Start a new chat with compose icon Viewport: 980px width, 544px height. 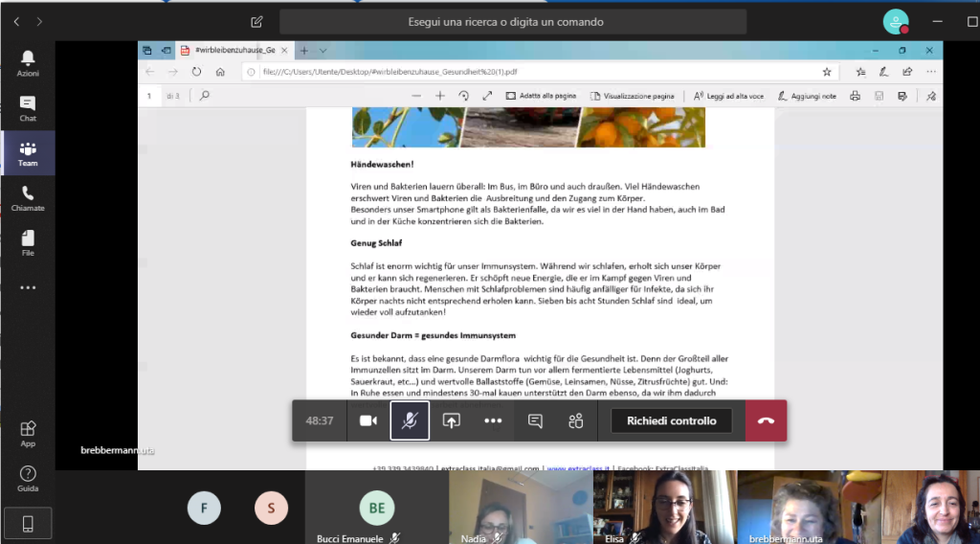pos(256,22)
